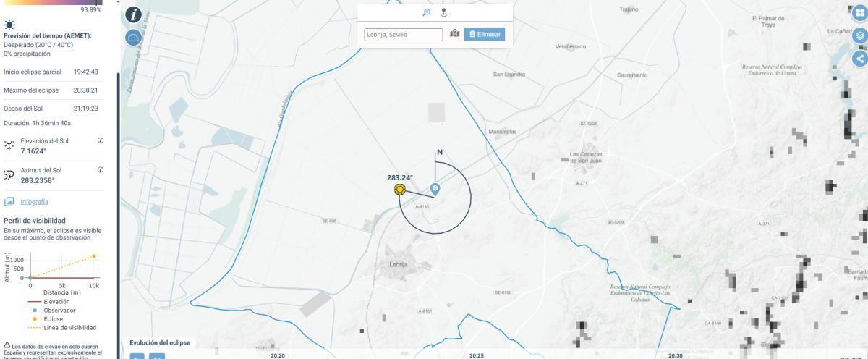The height and width of the screenshot is (359, 868).
Task: Open the basemap gallery grid icon
Action: (x=860, y=12)
